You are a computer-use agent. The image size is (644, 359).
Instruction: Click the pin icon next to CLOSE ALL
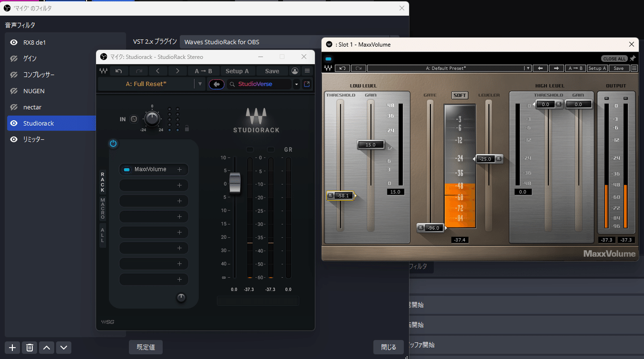(632, 59)
